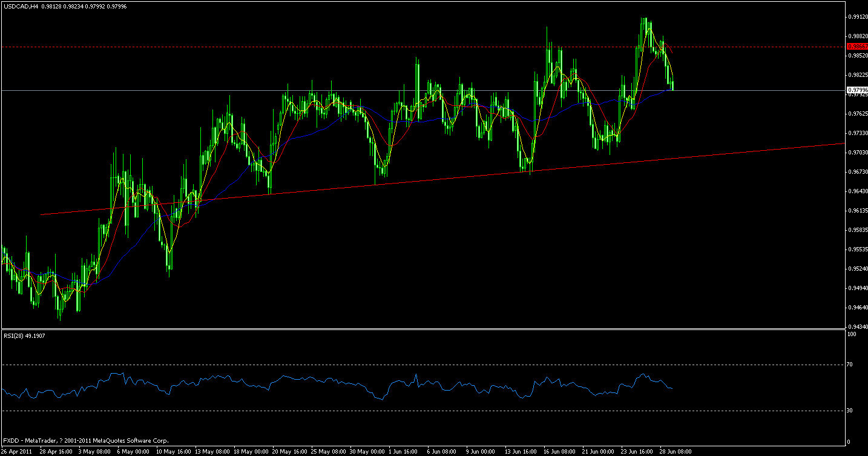
Task: Select the current price label 0.97996
Action: pos(857,90)
